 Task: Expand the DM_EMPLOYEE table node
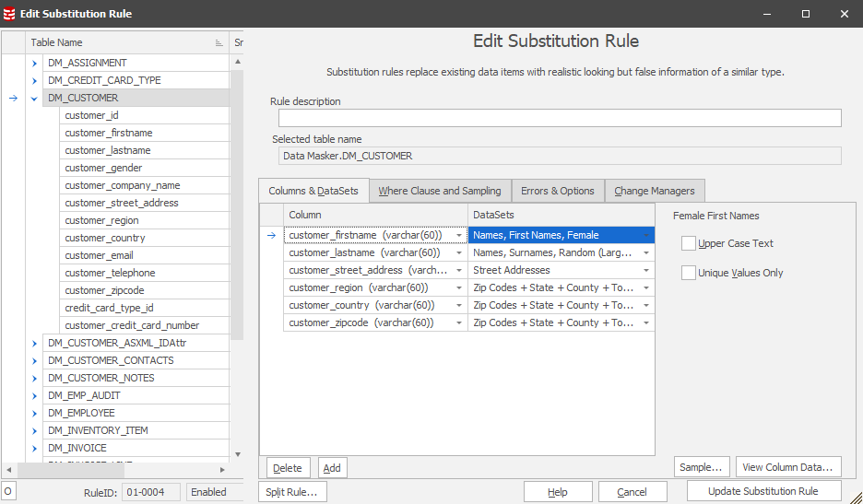(35, 413)
